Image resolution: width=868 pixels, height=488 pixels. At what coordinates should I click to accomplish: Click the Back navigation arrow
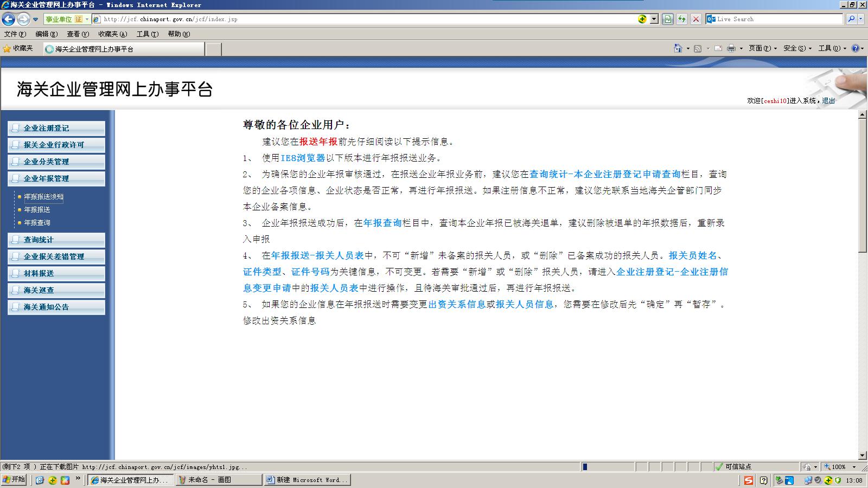pyautogui.click(x=8, y=20)
